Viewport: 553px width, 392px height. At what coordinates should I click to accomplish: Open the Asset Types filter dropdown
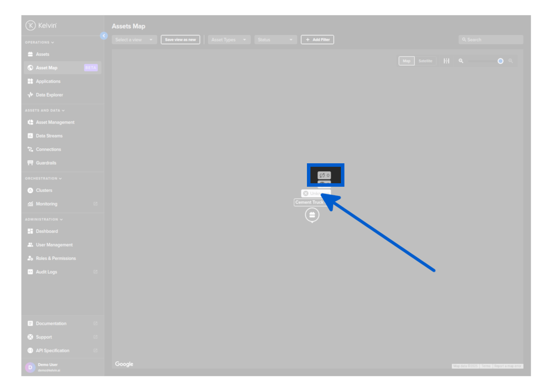pyautogui.click(x=229, y=40)
